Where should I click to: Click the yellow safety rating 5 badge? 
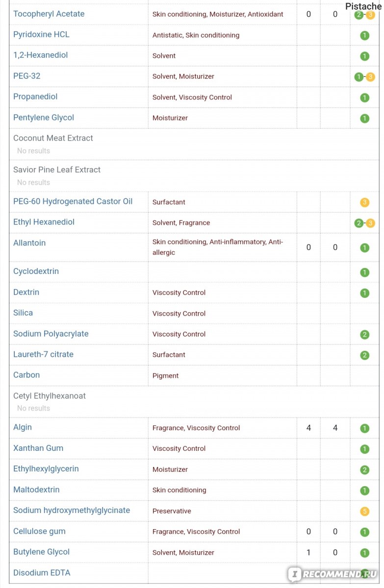click(x=364, y=512)
